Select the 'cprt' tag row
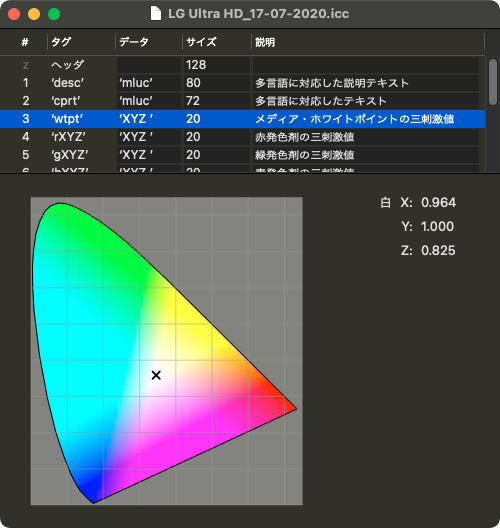 242,101
